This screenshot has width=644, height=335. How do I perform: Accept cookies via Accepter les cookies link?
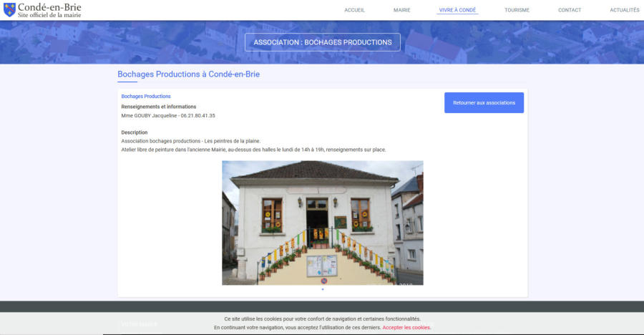pos(406,327)
